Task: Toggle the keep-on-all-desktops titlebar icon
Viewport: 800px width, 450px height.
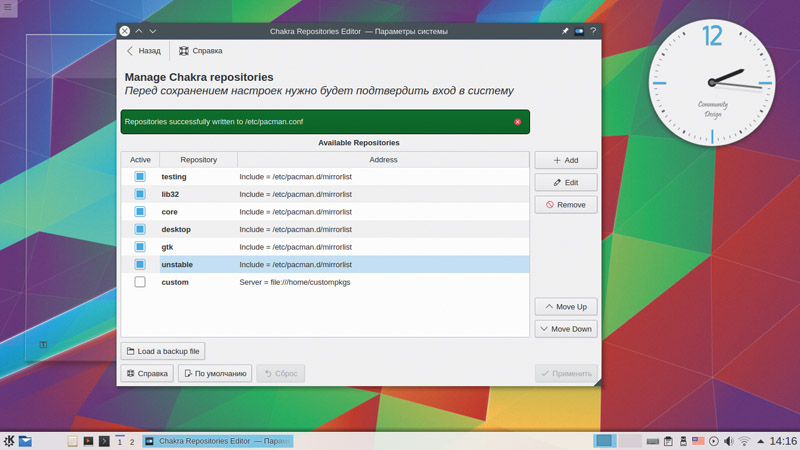Action: click(579, 31)
